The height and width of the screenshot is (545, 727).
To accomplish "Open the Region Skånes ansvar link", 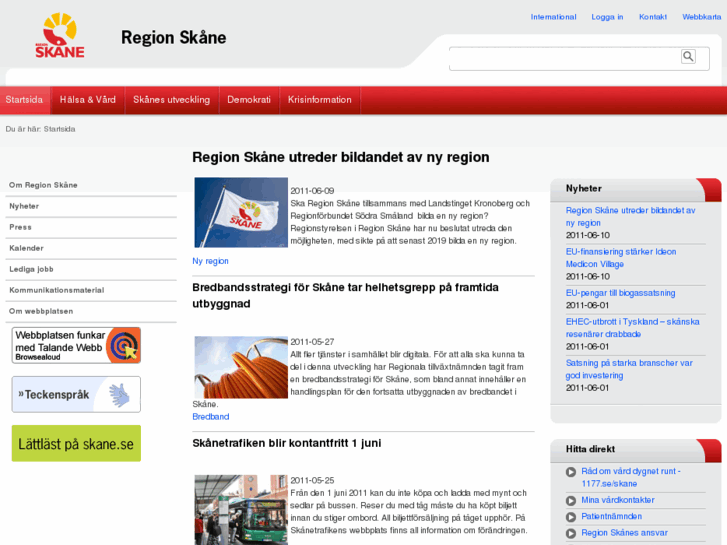I will [x=625, y=533].
